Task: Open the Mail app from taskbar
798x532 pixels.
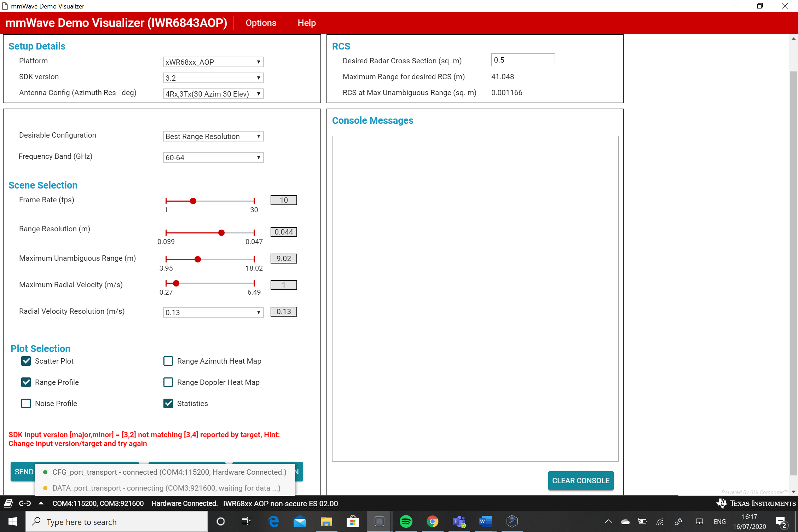Action: point(300,521)
